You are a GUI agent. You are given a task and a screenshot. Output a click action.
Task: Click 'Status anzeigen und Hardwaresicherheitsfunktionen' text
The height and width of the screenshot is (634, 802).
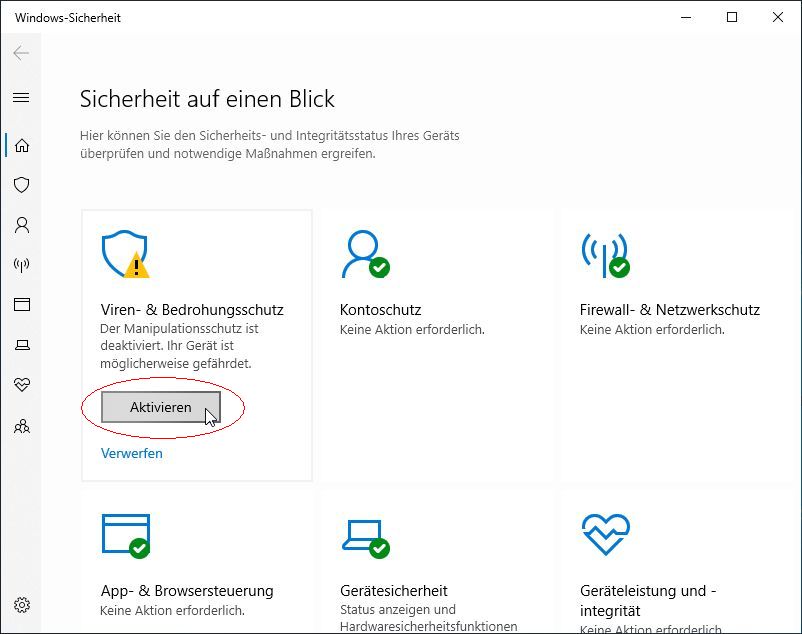[429, 618]
